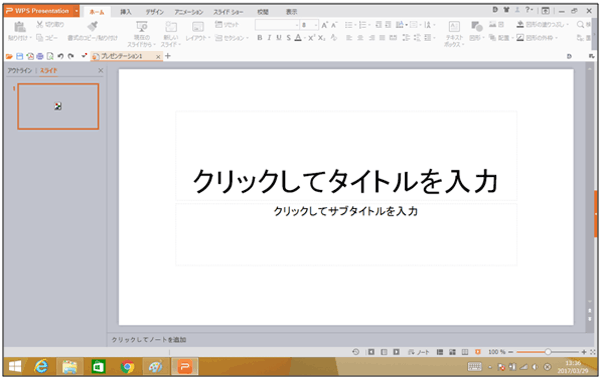Redo the last action
This screenshot has width=600, height=378.
point(71,56)
